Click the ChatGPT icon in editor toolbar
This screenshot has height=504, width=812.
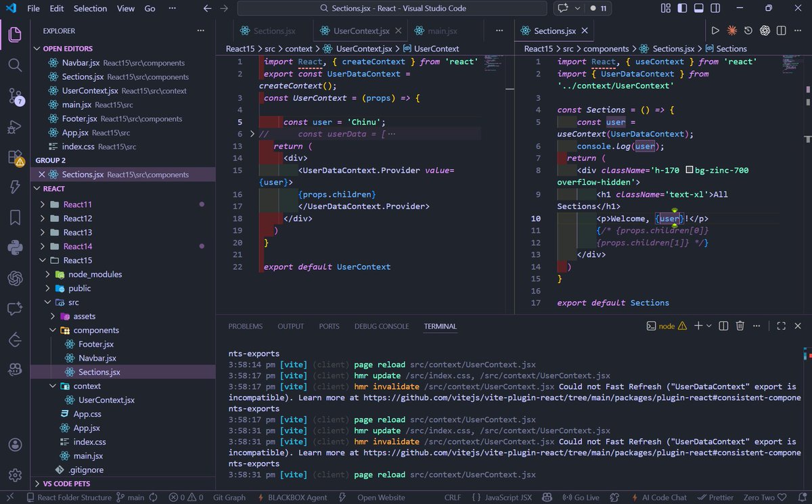tap(765, 30)
